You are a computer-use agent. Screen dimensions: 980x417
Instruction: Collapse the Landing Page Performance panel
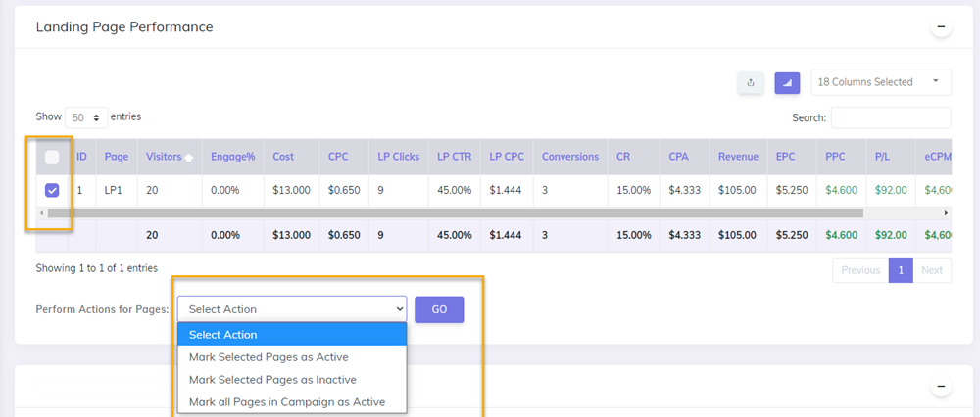coord(941,26)
